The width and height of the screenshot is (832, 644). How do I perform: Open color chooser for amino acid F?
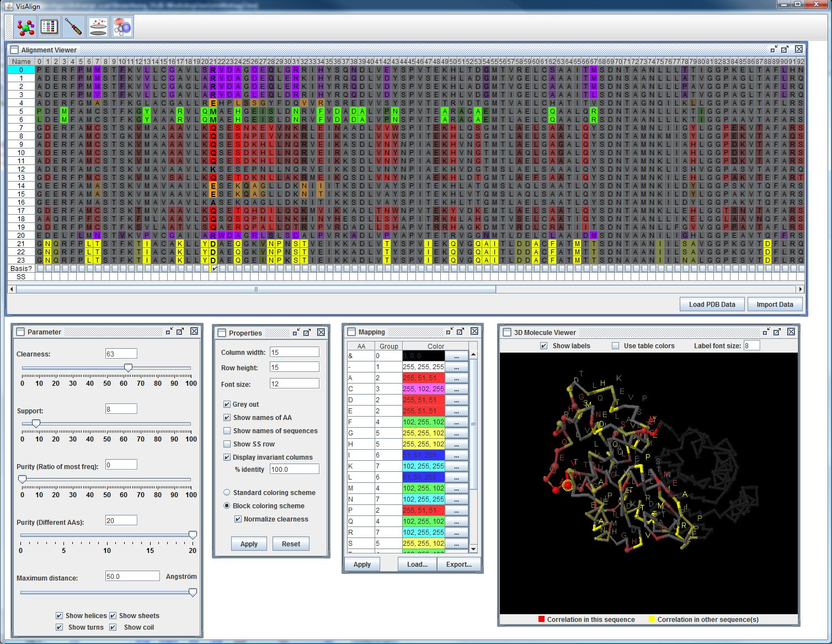(456, 422)
